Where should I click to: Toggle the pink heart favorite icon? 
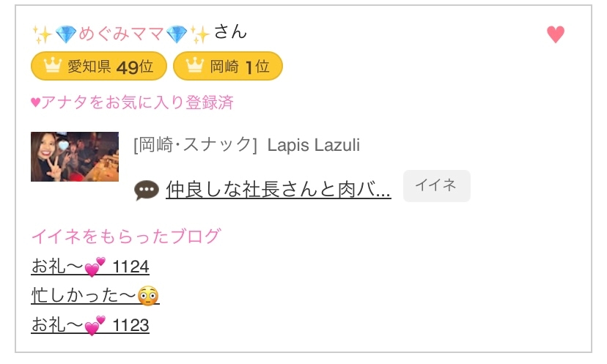pos(556,34)
